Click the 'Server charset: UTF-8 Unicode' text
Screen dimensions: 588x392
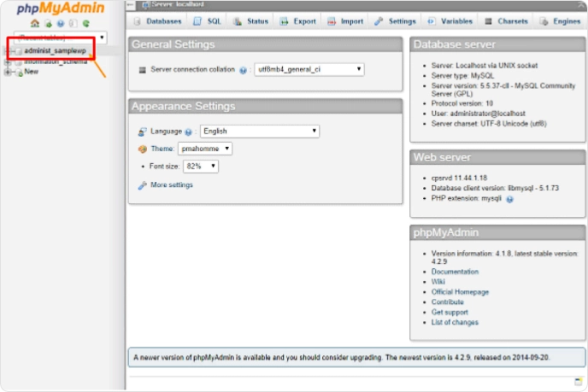[489, 123]
